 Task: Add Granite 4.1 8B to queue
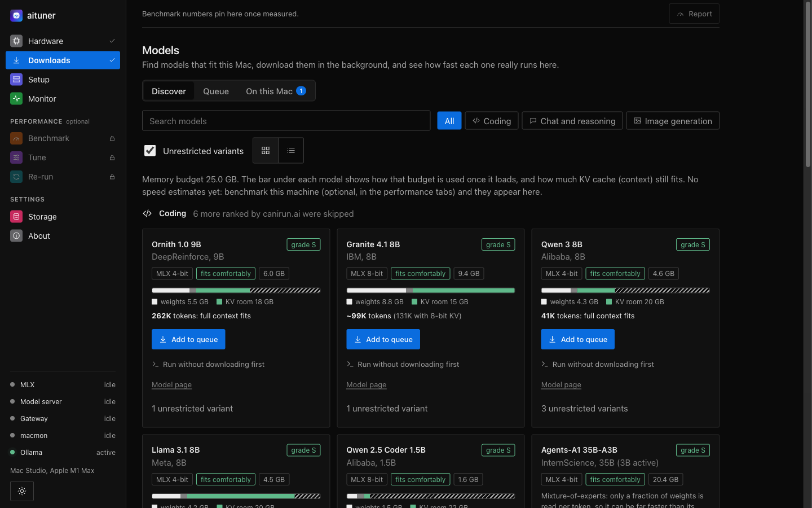tap(383, 339)
